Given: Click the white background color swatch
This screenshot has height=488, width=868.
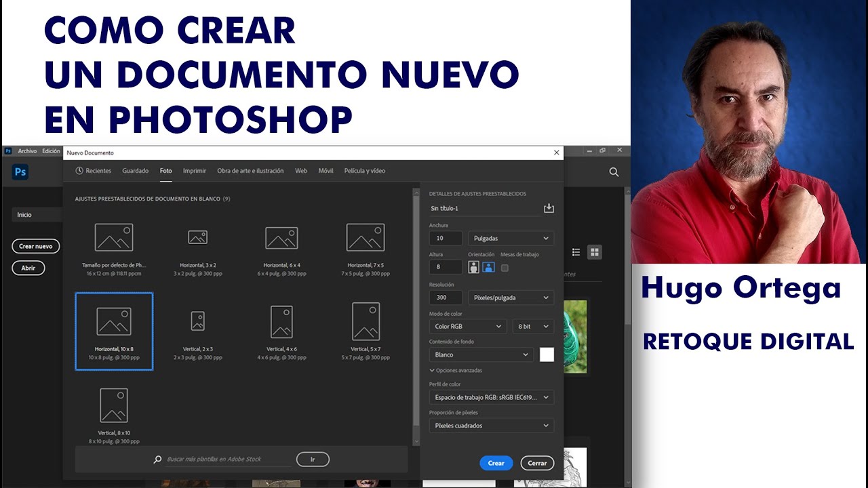Looking at the screenshot, I should 547,354.
